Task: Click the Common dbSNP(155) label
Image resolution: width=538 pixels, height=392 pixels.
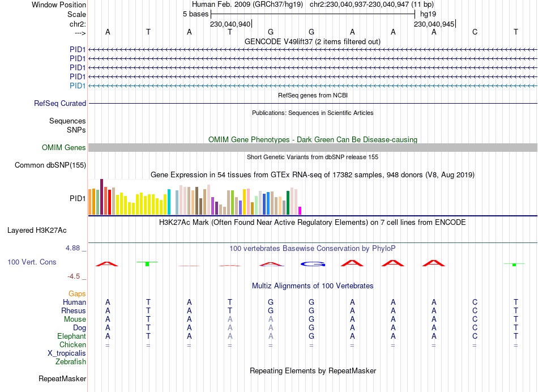Action: tap(50, 165)
